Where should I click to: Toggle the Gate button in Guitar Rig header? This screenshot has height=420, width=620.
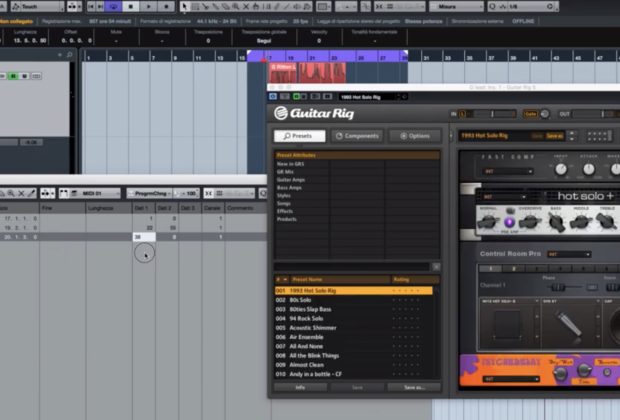point(530,114)
